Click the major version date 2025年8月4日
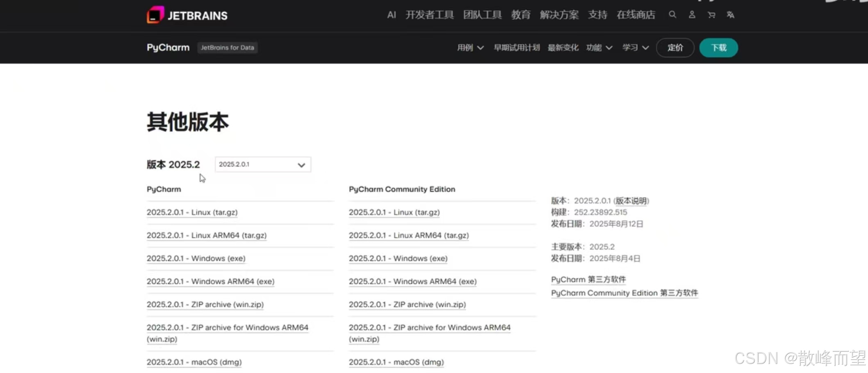This screenshot has width=868, height=373. coord(615,258)
